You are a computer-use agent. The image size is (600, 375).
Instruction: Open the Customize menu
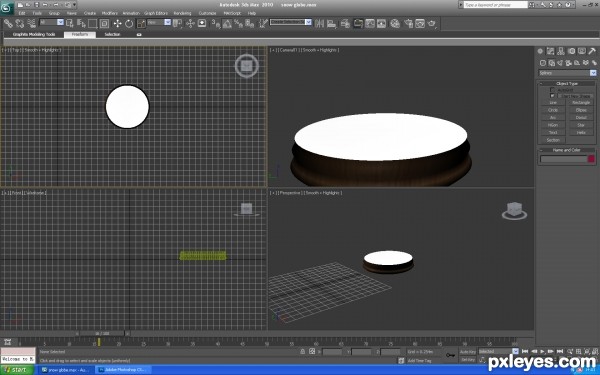click(207, 13)
